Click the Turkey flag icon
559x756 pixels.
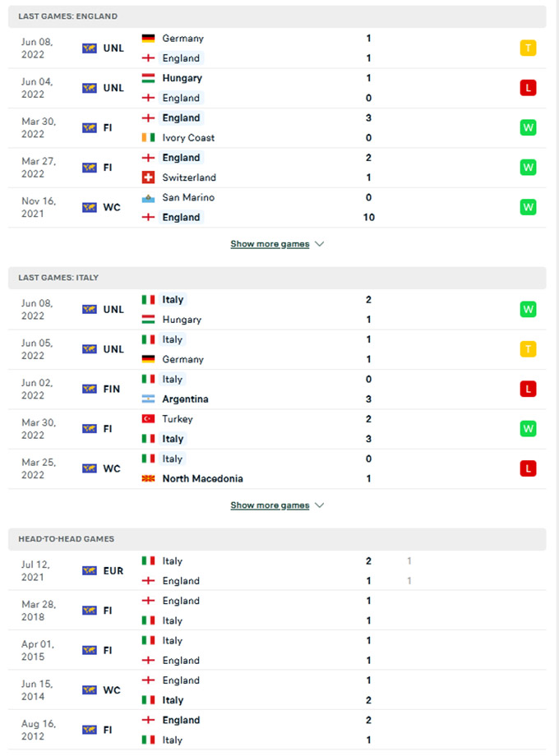[149, 419]
